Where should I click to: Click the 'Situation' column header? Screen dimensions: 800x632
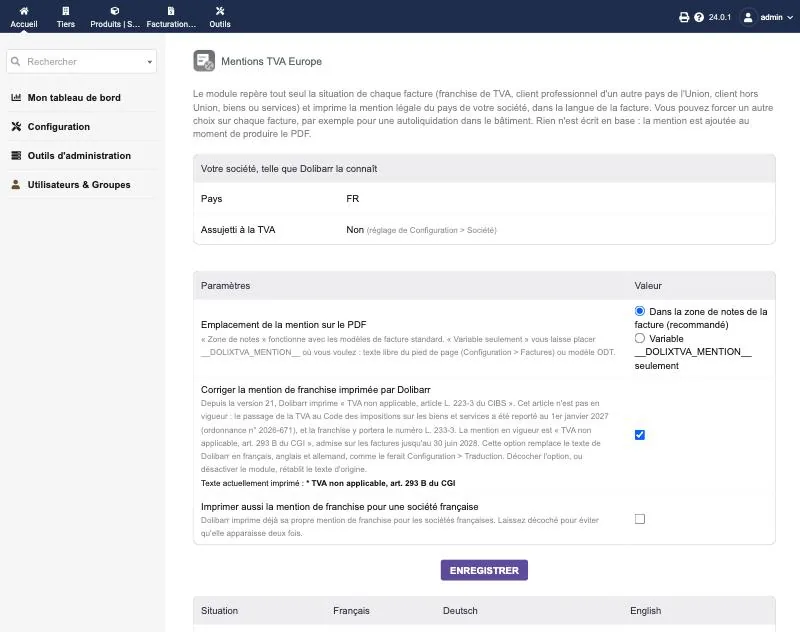219,611
